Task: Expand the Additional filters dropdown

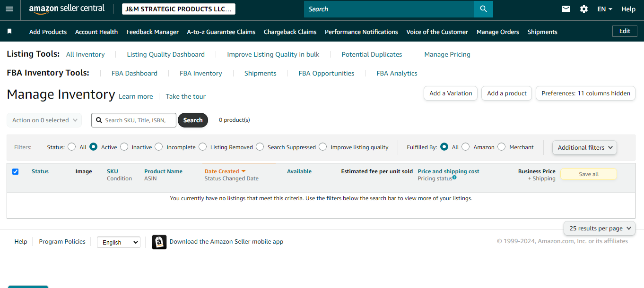Action: tap(585, 147)
